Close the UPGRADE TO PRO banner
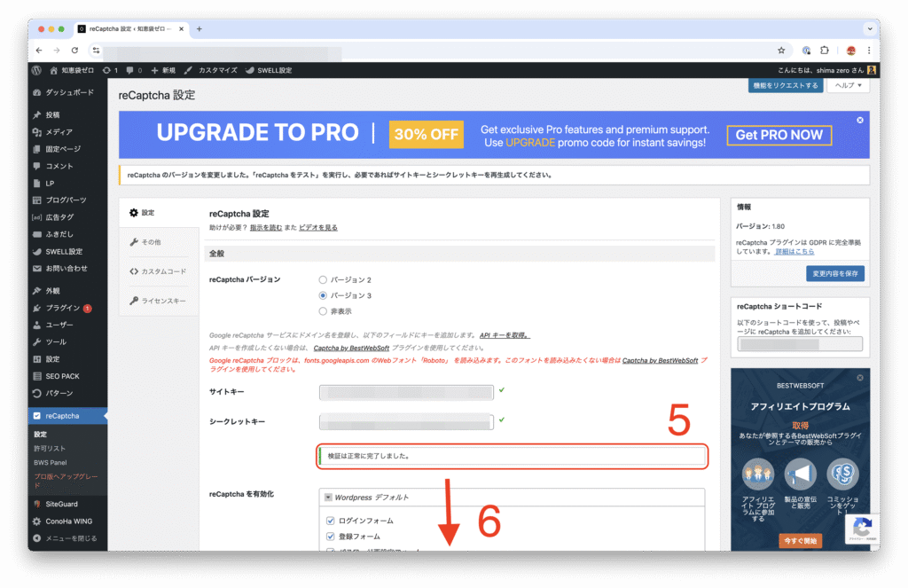This screenshot has height=588, width=908. 860,120
